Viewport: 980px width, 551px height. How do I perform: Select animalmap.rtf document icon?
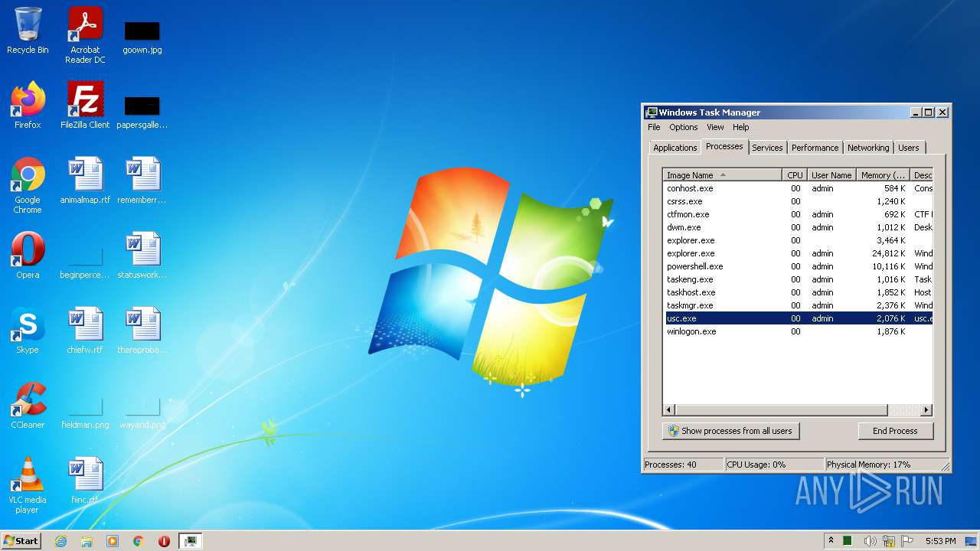pyautogui.click(x=85, y=181)
